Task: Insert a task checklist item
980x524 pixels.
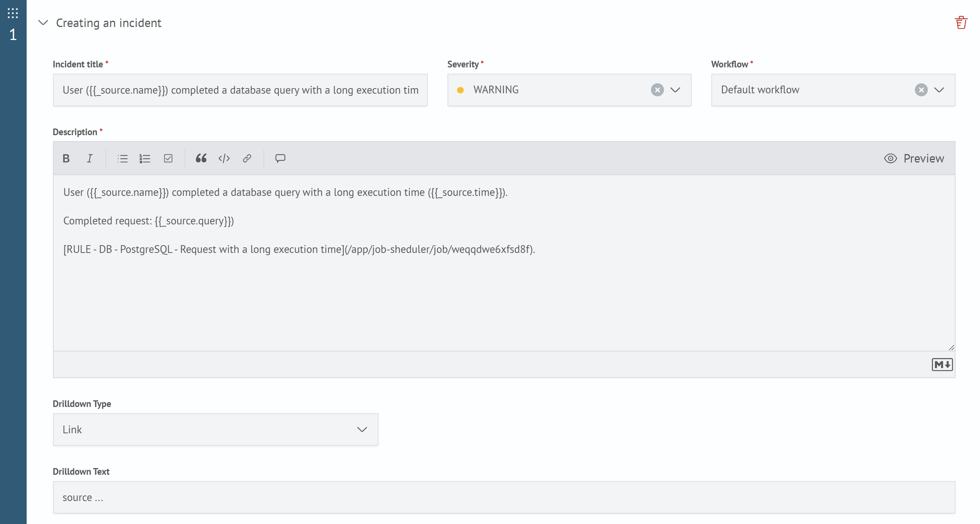Action: coord(168,158)
